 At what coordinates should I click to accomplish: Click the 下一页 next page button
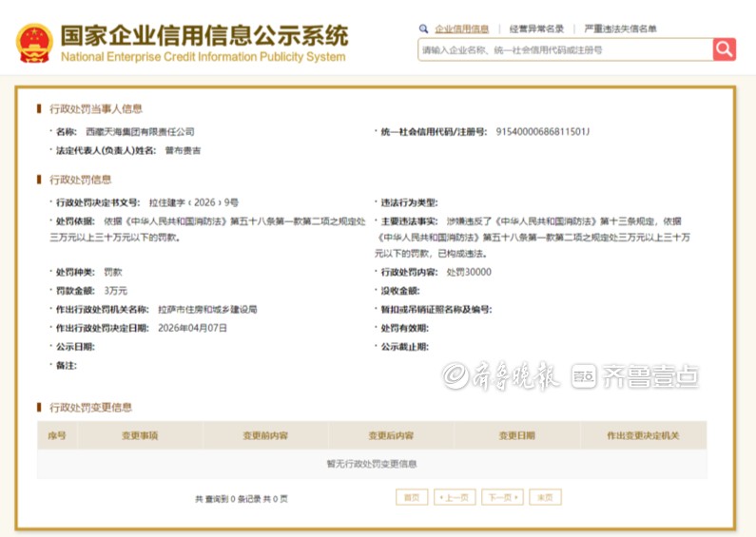tap(502, 497)
